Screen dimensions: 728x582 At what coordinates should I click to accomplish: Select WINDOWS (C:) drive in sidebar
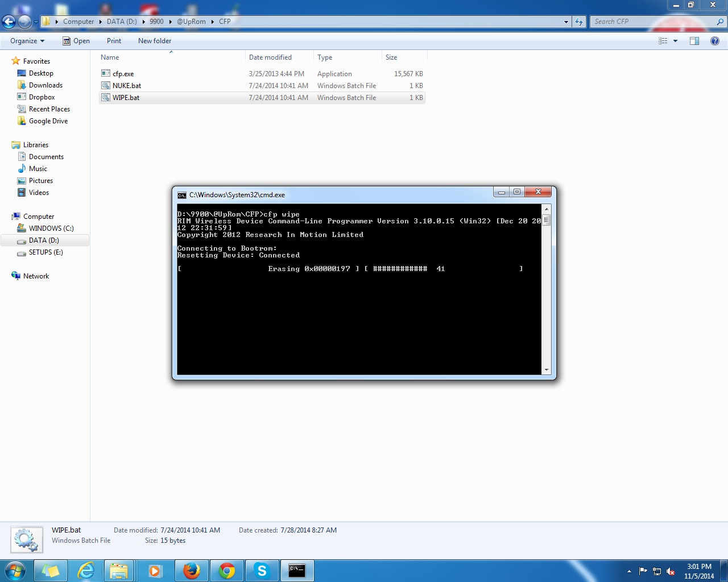(51, 228)
